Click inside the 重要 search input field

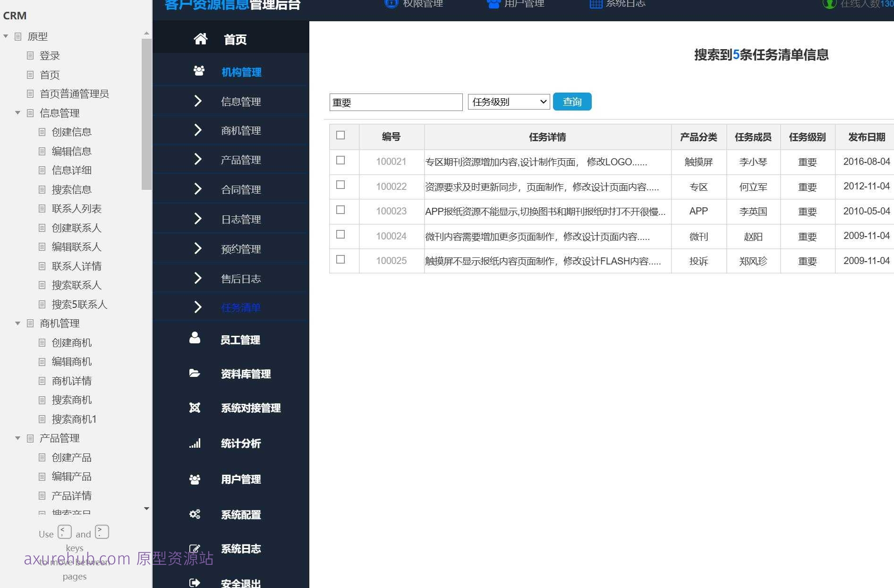coord(396,102)
